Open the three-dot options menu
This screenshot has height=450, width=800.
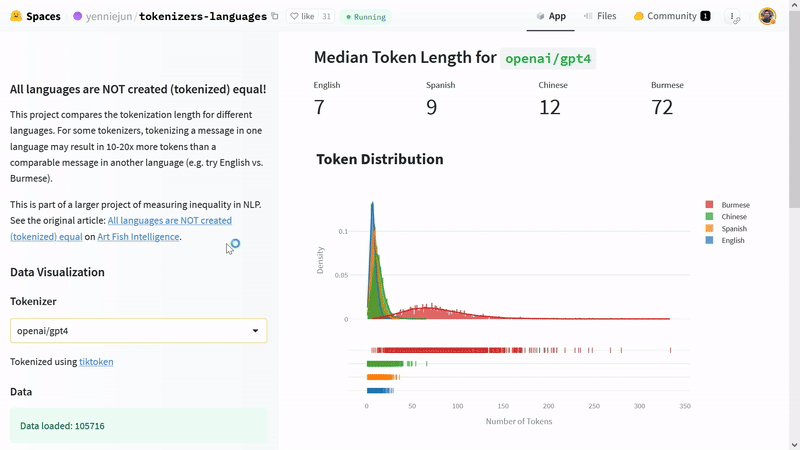(x=734, y=17)
